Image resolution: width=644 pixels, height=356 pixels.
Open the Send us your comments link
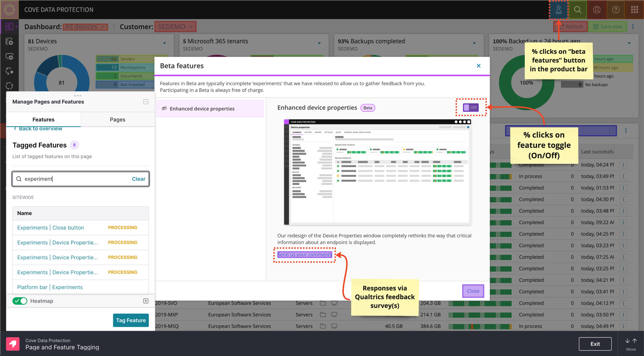(304, 255)
